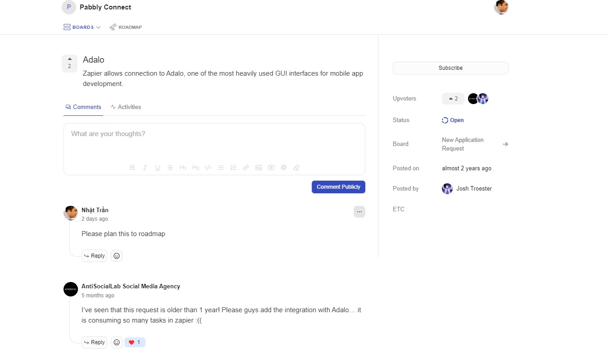
Task: Open Josh Troester's profile
Action: point(467,189)
